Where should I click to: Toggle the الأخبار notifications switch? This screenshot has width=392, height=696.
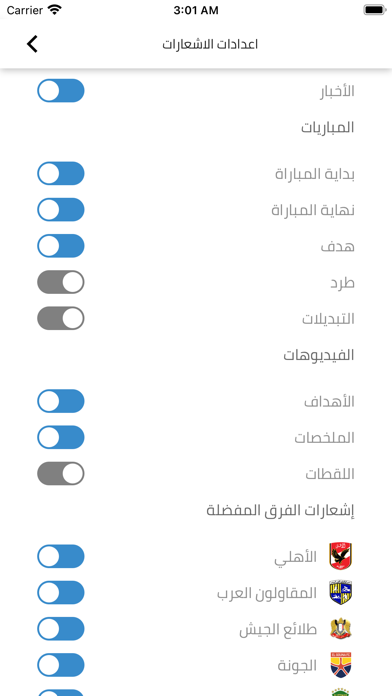pyautogui.click(x=61, y=91)
